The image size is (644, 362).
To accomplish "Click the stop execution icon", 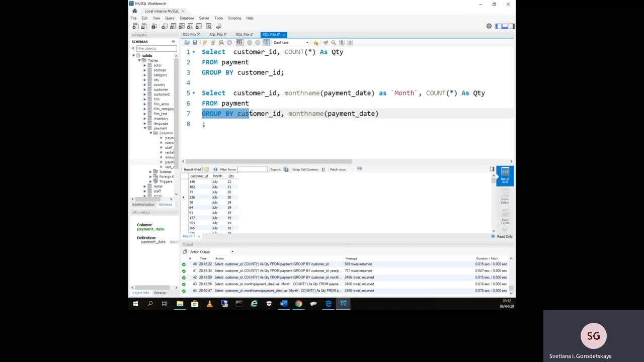I will click(x=229, y=43).
